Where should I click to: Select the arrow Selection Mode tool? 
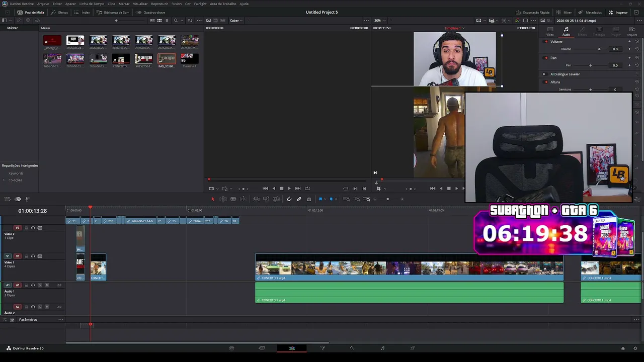212,199
